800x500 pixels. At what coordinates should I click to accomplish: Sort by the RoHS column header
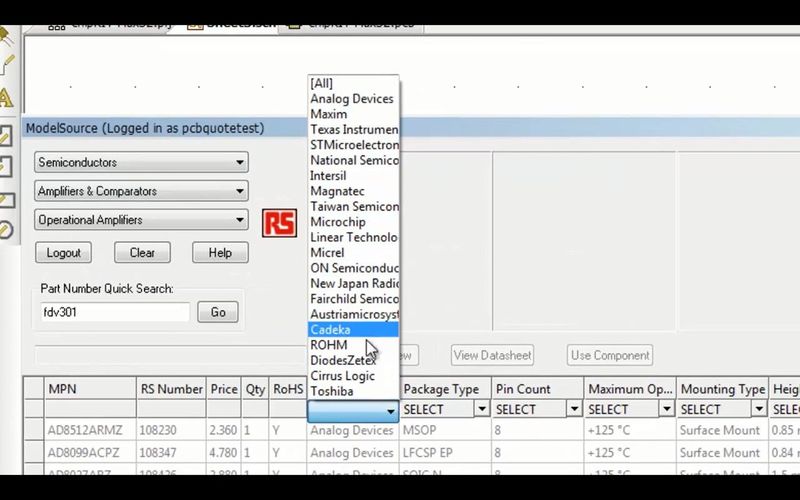288,389
